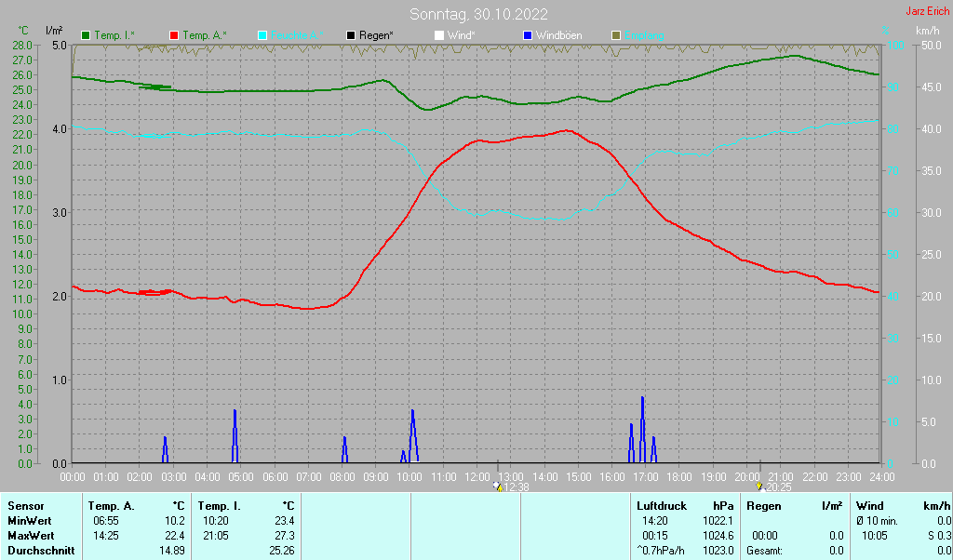Click the 50.0 km/h axis label
Screen dimensions: 953x560
(931, 45)
